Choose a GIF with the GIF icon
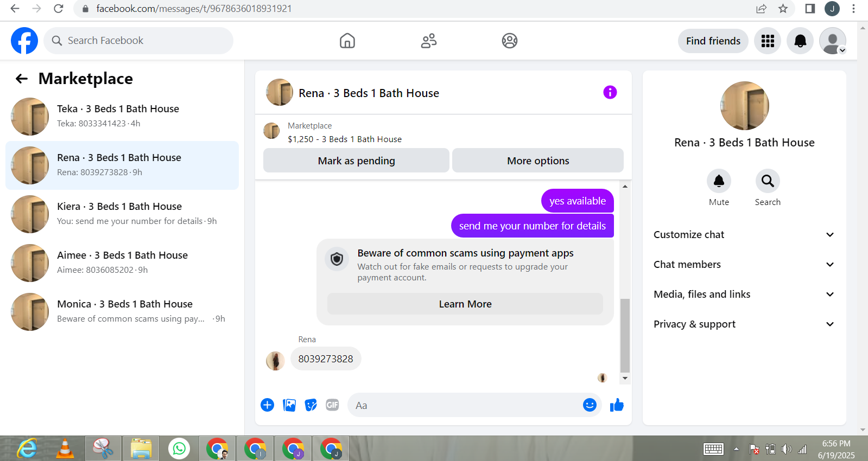This screenshot has height=461, width=868. [x=332, y=405]
